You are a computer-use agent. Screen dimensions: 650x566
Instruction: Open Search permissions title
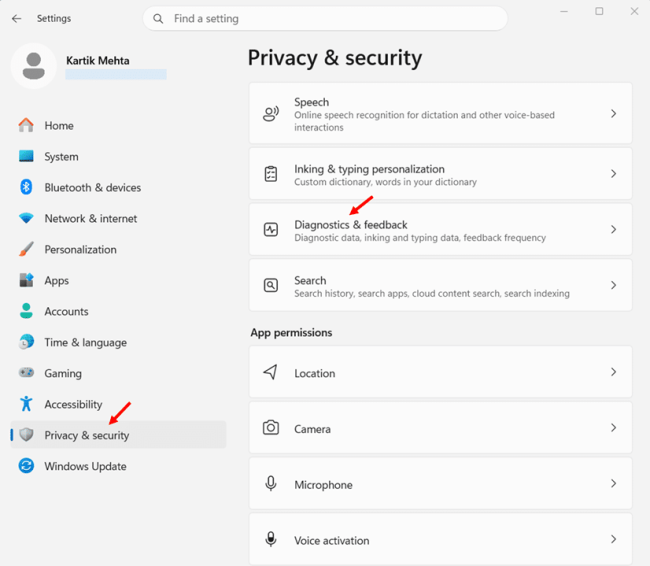310,280
